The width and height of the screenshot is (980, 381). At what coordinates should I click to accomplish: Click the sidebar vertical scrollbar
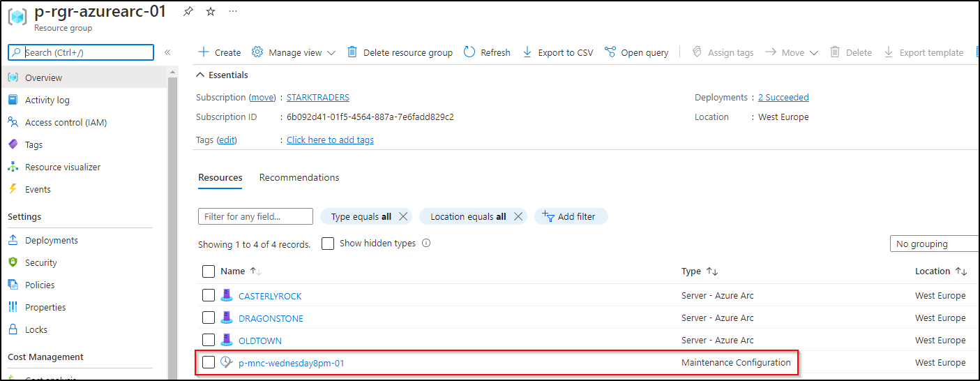(174, 223)
